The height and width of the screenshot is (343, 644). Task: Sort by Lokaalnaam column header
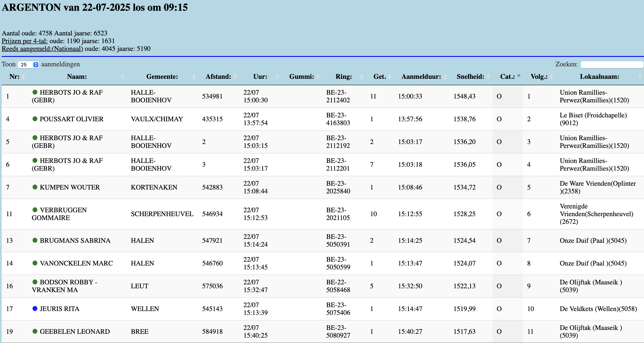[599, 76]
